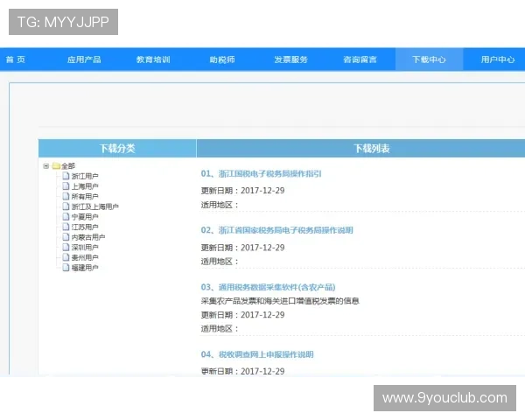Open 助税师 in the navigation bar
Image resolution: width=525 pixels, height=420 pixels.
[x=222, y=59]
